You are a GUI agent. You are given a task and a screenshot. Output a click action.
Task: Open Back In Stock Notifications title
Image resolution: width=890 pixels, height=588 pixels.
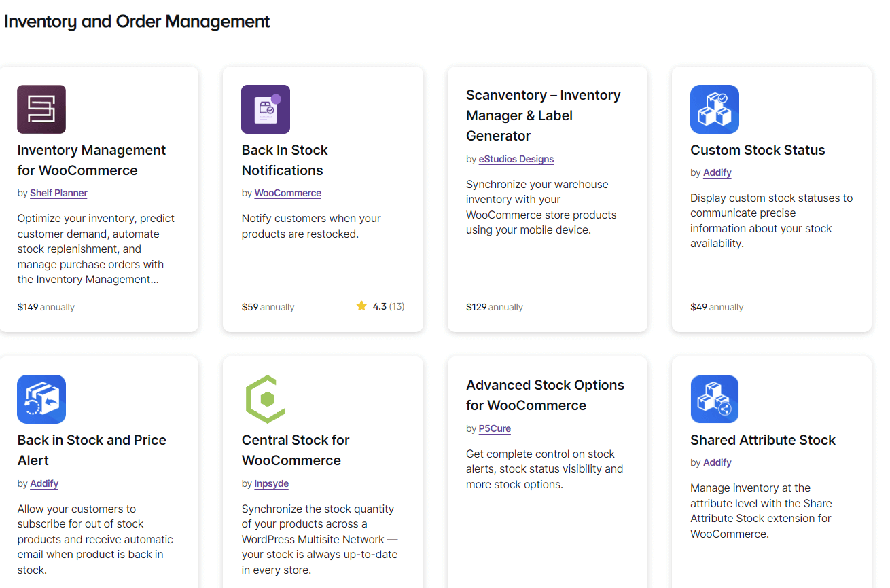tap(285, 160)
